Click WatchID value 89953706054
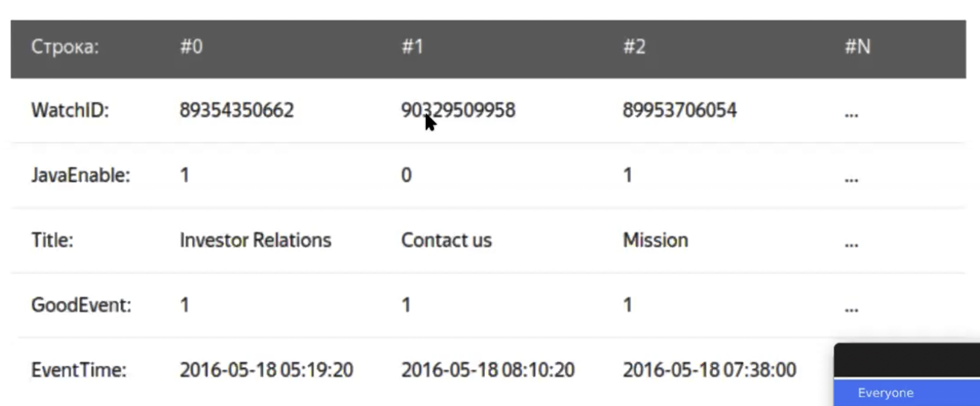 (x=680, y=110)
